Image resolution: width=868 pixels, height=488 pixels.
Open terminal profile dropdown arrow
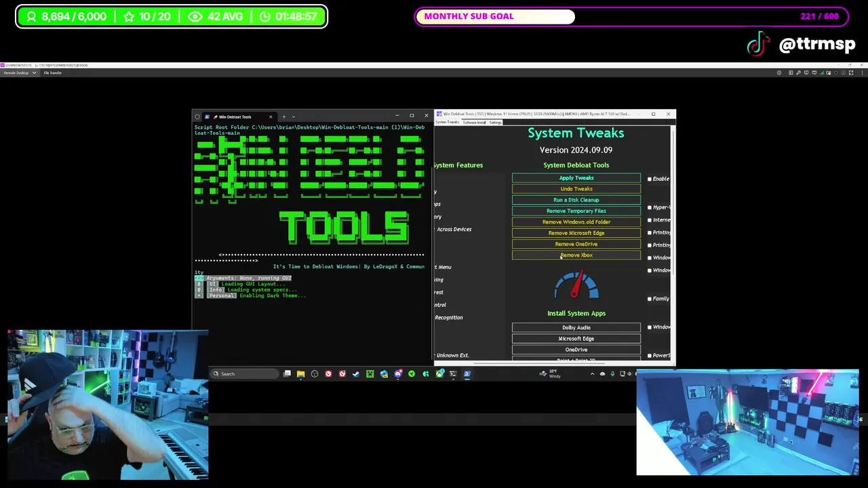pyautogui.click(x=293, y=117)
